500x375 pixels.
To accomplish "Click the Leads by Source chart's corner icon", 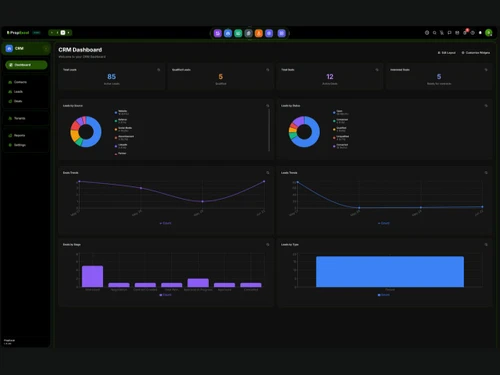I will click(268, 106).
